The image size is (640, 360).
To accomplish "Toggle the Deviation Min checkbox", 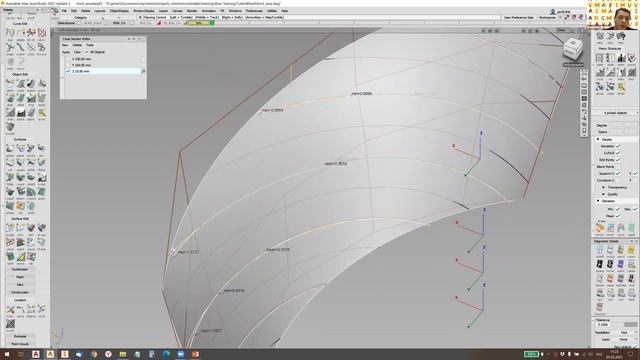I will (x=618, y=209).
